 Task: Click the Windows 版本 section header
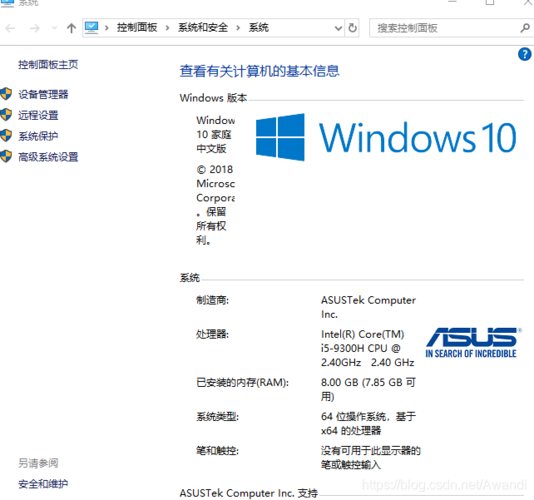pos(213,98)
